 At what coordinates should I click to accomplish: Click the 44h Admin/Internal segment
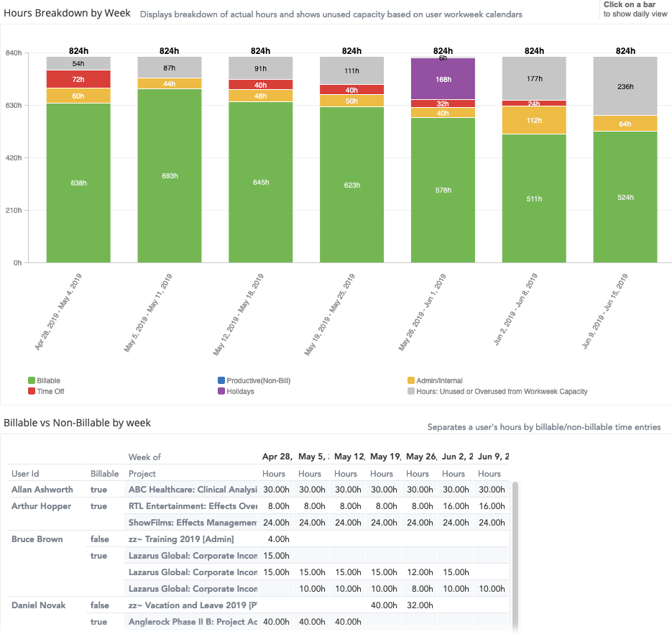[170, 83]
